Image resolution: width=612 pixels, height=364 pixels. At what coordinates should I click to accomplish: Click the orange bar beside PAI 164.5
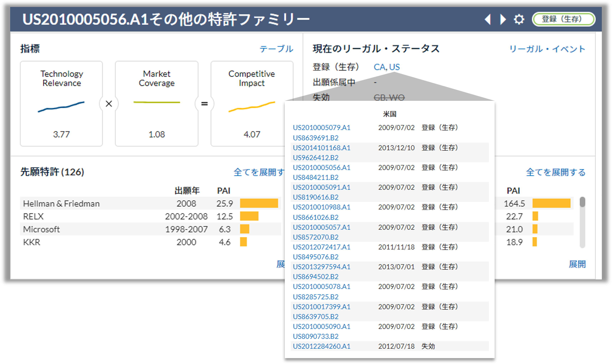coord(551,203)
